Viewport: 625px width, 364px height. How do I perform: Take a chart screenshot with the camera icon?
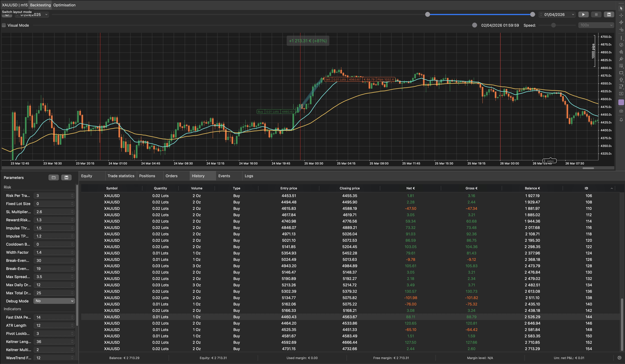pyautogui.click(x=621, y=111)
